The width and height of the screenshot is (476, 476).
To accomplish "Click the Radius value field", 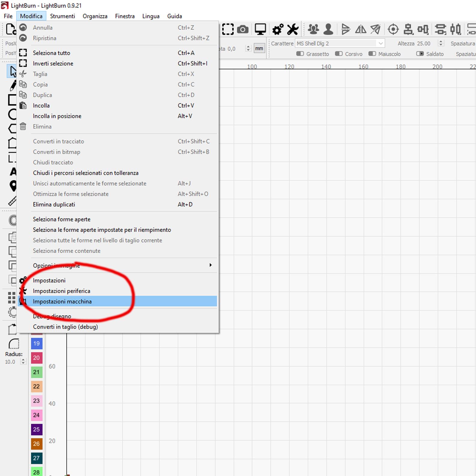I will coord(12,362).
